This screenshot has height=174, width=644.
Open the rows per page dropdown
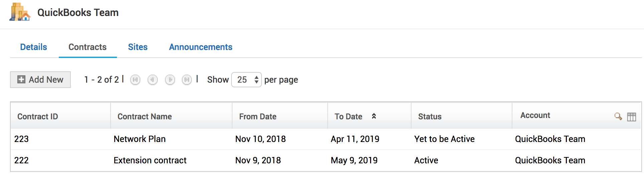tap(246, 80)
